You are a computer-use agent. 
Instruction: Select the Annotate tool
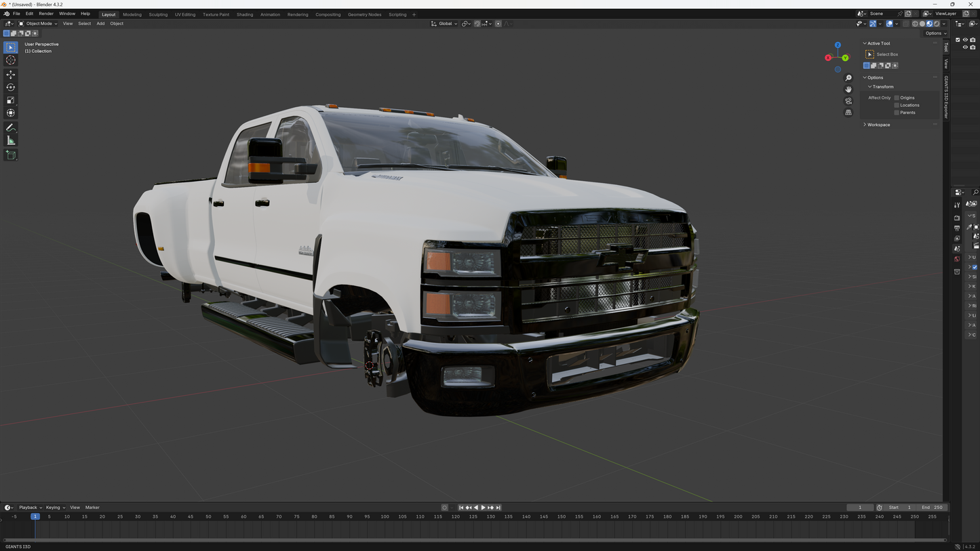click(x=11, y=127)
